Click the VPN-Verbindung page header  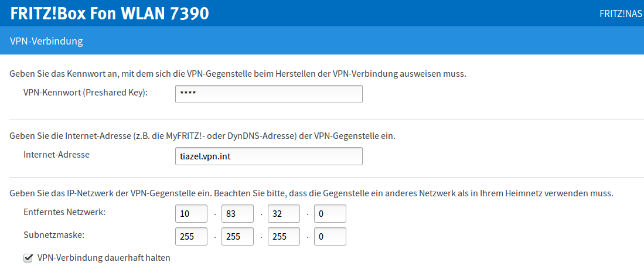(46, 41)
